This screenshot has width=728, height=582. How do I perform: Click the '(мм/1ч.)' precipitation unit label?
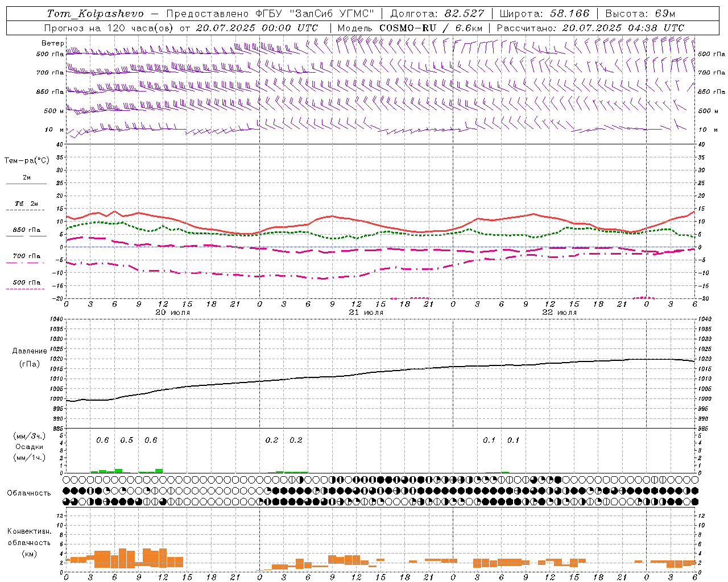[x=29, y=458]
